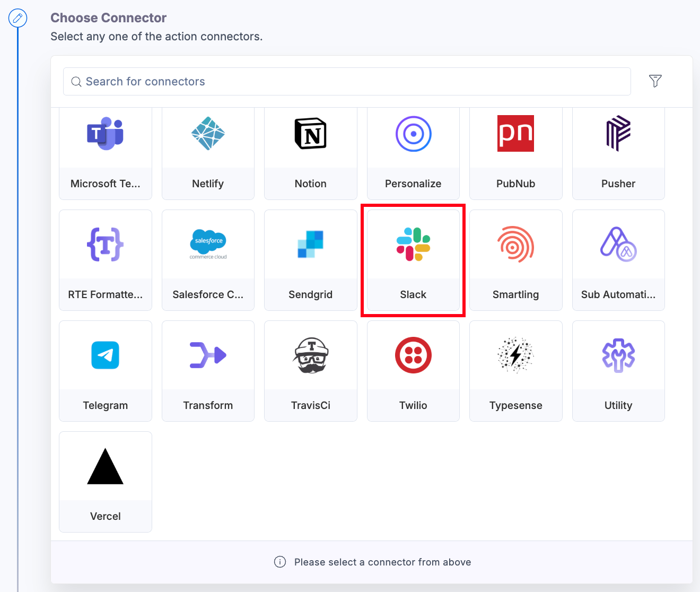Click the Smartling label

515,294
